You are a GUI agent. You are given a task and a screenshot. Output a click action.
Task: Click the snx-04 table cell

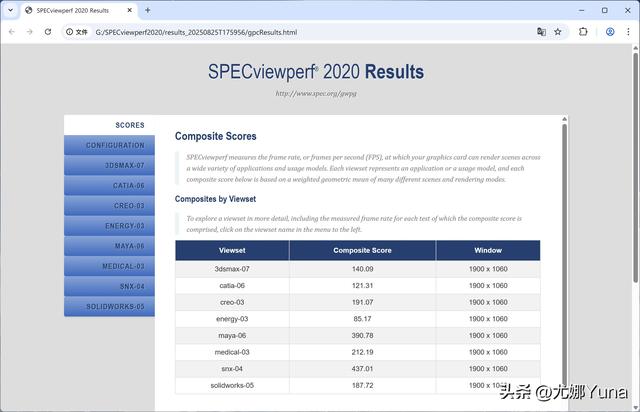click(232, 369)
